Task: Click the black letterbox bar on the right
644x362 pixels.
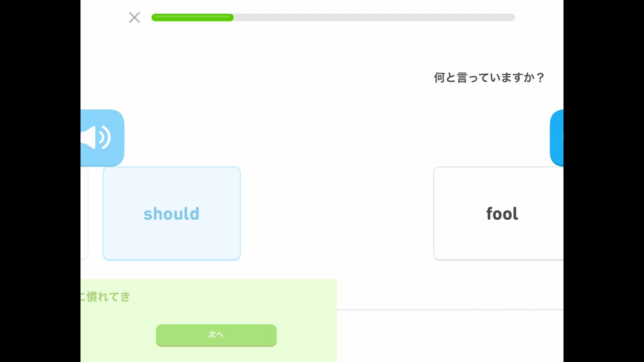Action: (604, 181)
